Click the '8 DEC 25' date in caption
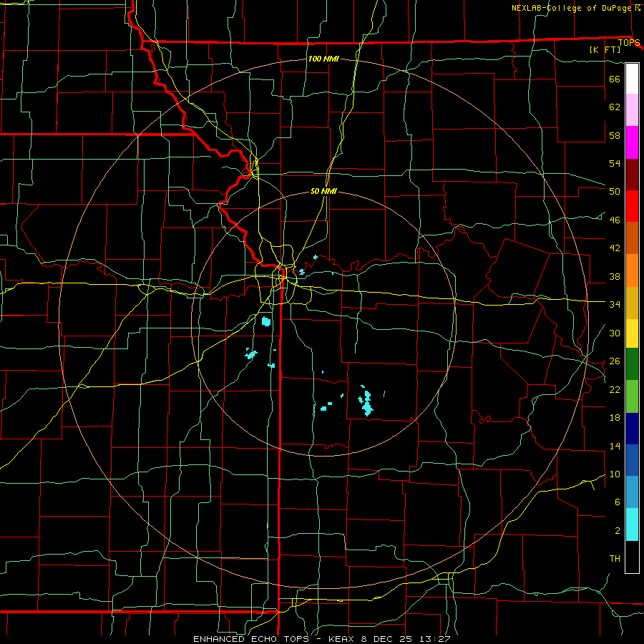 coord(385,639)
